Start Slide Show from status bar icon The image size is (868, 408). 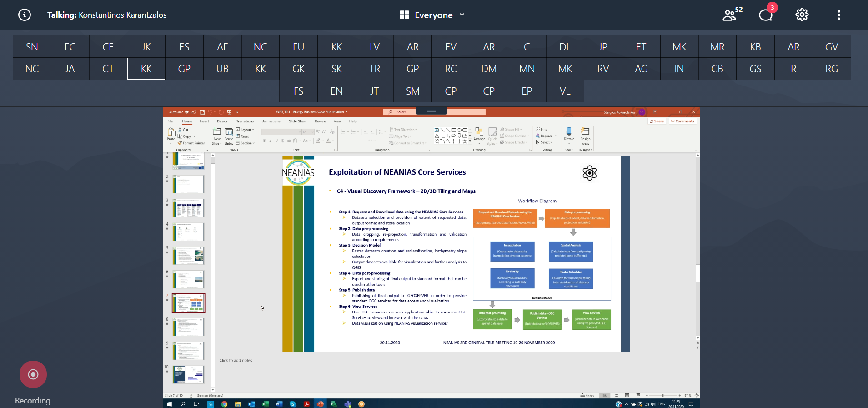[x=638, y=395]
